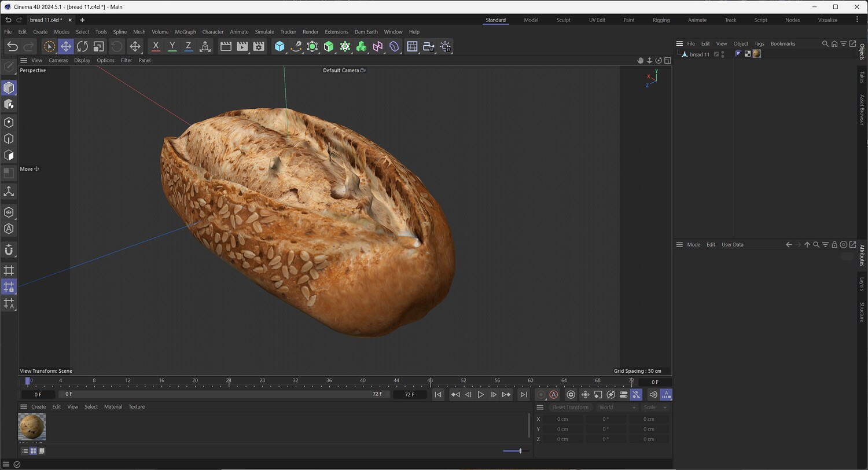Select the bread material thumbnail

[x=32, y=427]
